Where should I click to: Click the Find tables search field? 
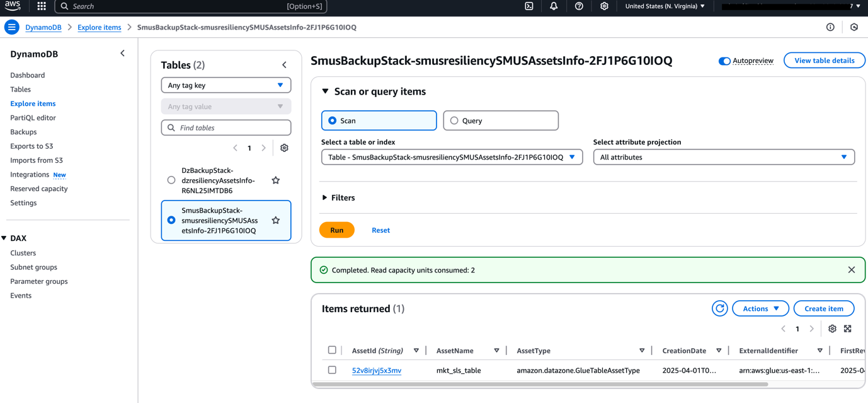(x=226, y=127)
